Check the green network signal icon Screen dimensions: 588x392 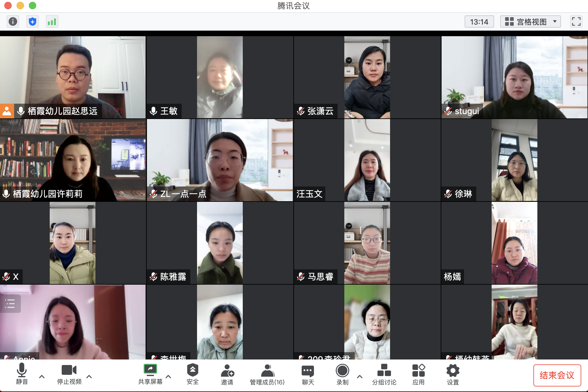[x=52, y=22]
